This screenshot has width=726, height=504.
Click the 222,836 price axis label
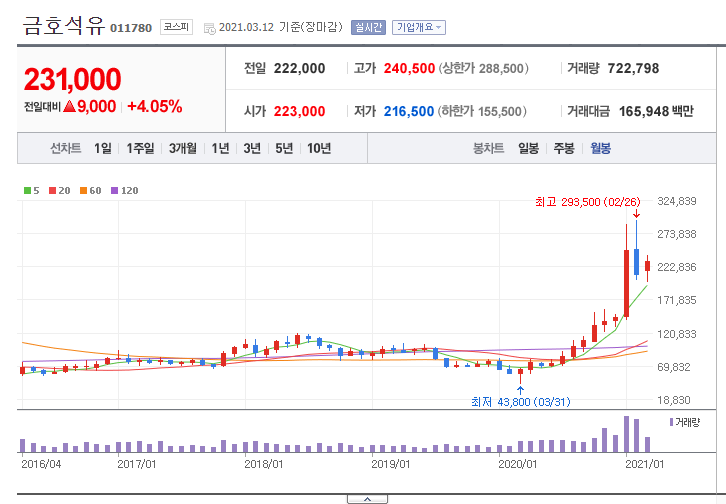(x=677, y=267)
